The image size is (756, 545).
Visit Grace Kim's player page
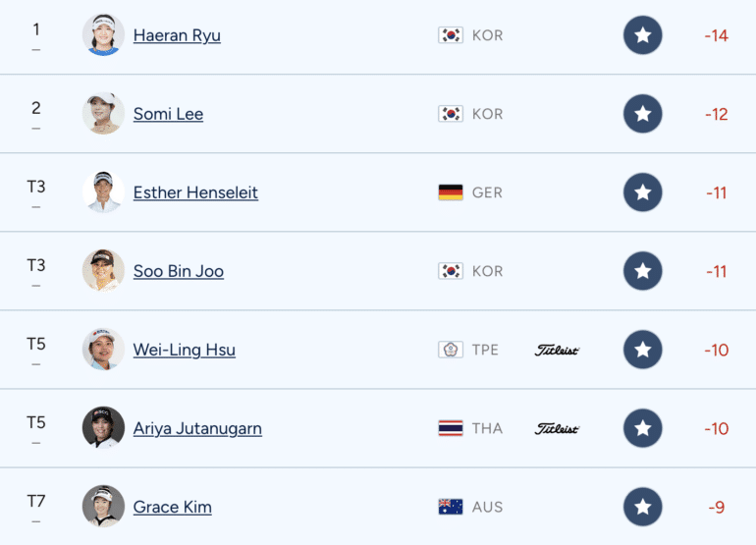(173, 507)
